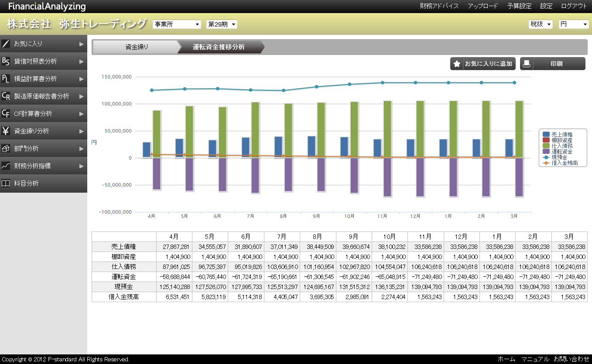Click the blue 売上債権 bar for 9月
The width and height of the screenshot is (592, 364).
(311, 147)
